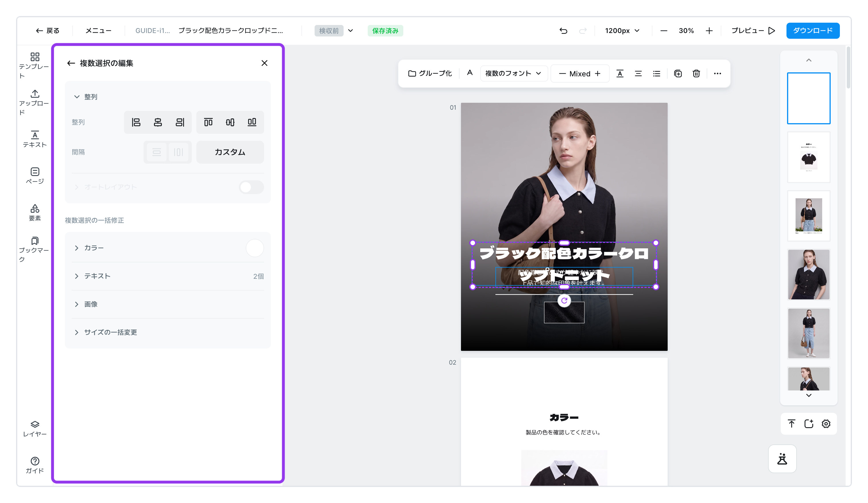Toggle the オートレイアウト switch

coord(251,187)
